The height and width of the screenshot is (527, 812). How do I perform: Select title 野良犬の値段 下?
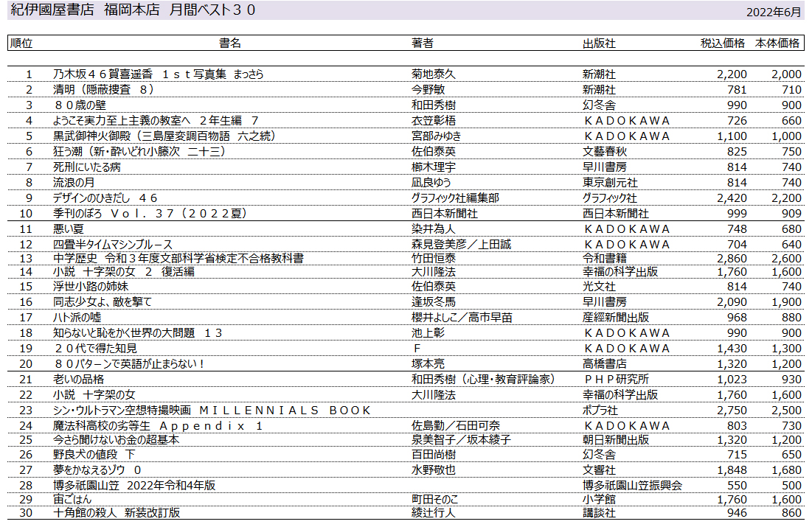click(x=94, y=454)
